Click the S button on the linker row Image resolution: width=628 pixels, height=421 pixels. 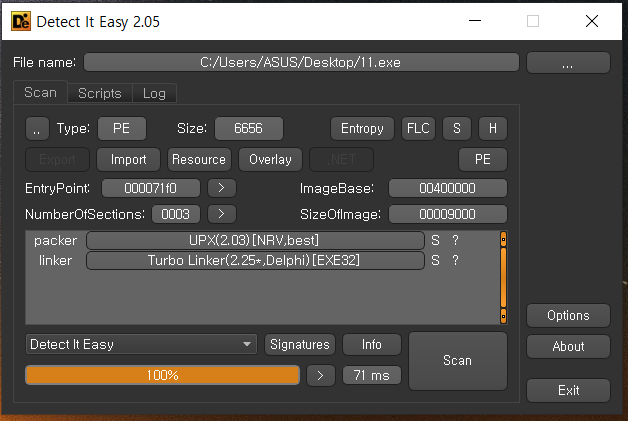435,260
